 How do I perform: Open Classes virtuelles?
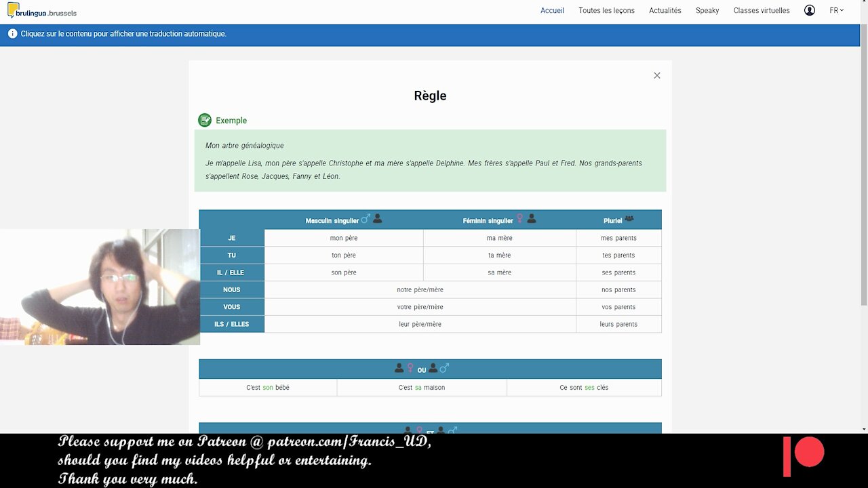(762, 10)
